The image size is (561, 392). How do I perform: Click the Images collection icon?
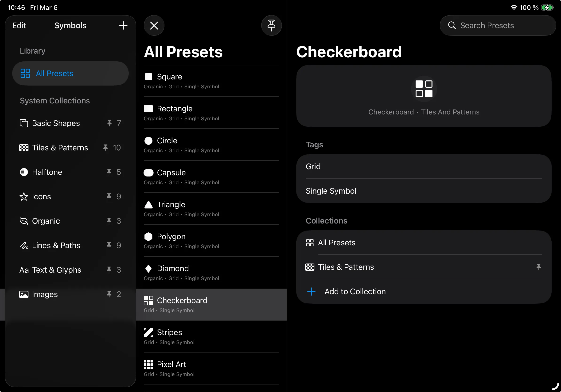click(24, 294)
